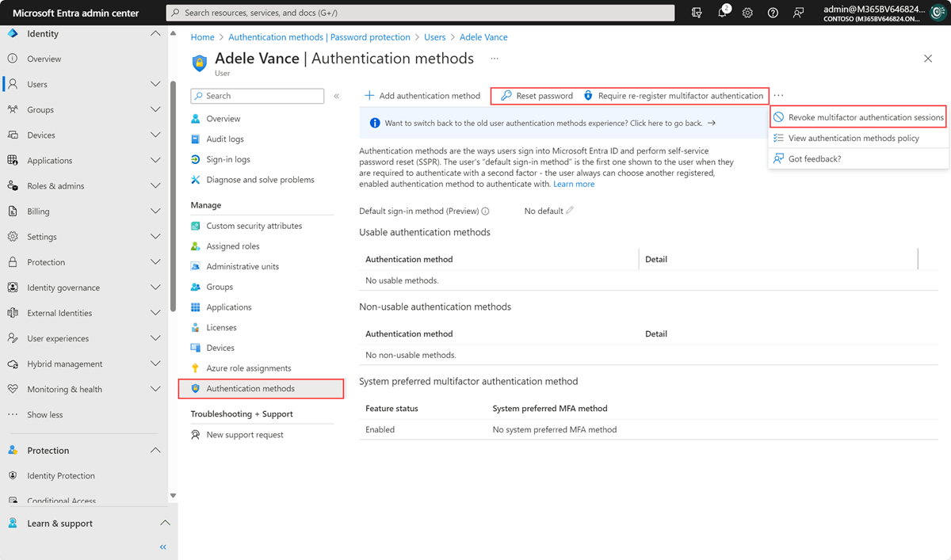Click the Search field in the user blade
Screen dimensions: 951x560
257,95
